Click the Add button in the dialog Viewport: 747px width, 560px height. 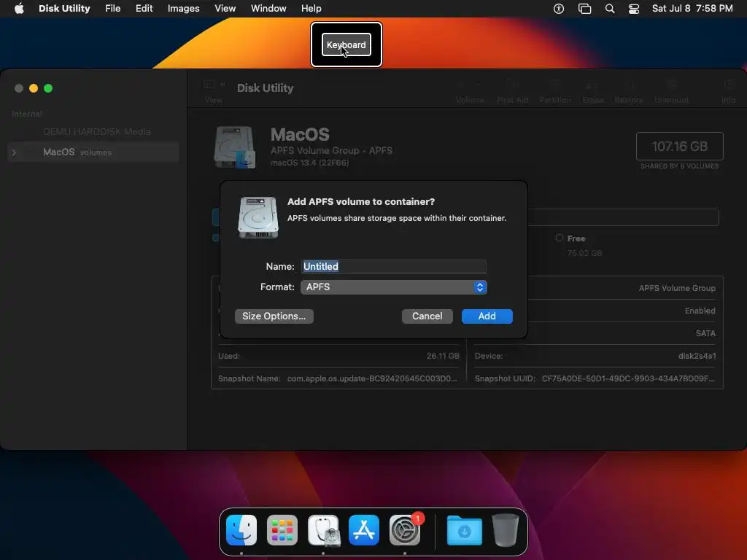click(487, 316)
